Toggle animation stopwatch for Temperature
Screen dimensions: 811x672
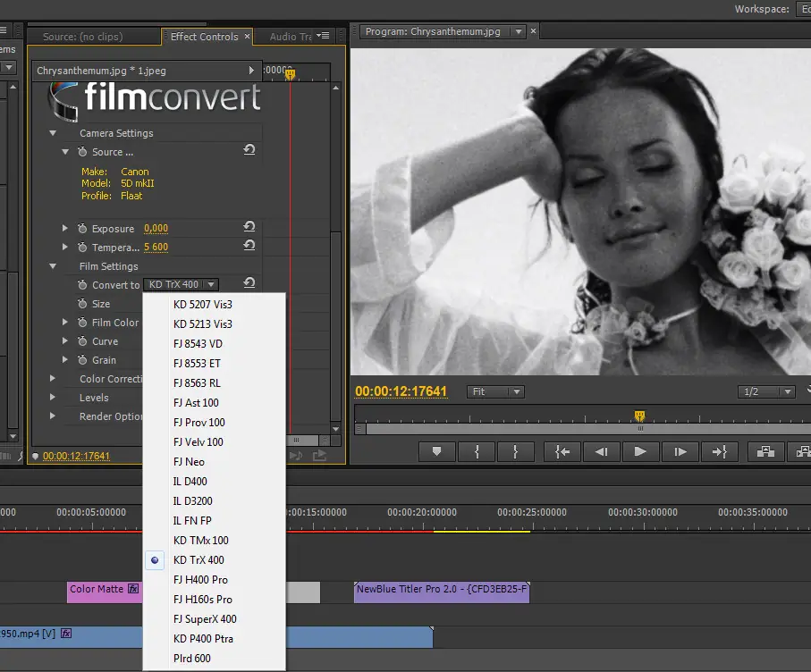pyautogui.click(x=82, y=248)
